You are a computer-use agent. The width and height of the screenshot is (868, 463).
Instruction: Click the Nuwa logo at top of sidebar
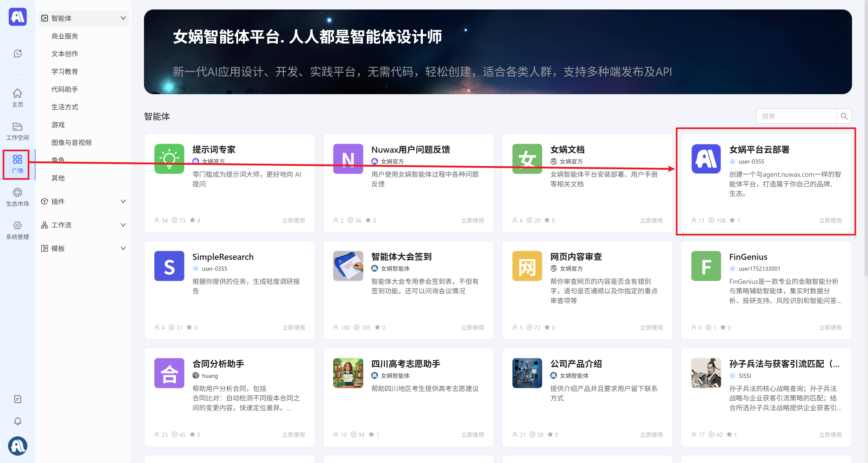(18, 17)
